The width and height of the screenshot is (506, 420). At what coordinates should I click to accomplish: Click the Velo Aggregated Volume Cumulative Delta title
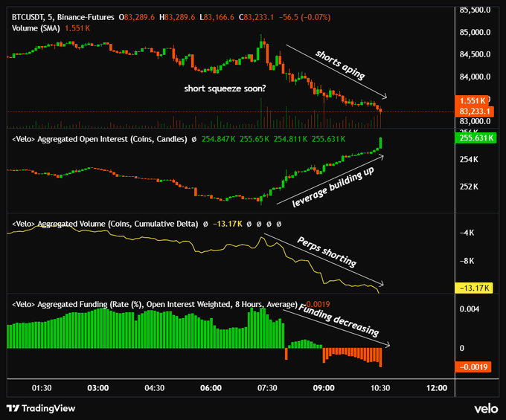(x=105, y=224)
